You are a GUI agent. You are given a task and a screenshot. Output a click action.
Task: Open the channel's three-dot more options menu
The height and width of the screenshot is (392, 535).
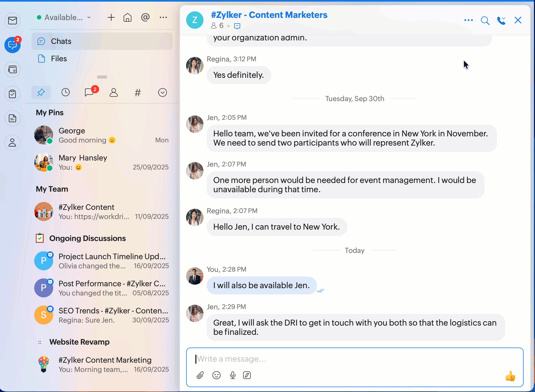[469, 20]
